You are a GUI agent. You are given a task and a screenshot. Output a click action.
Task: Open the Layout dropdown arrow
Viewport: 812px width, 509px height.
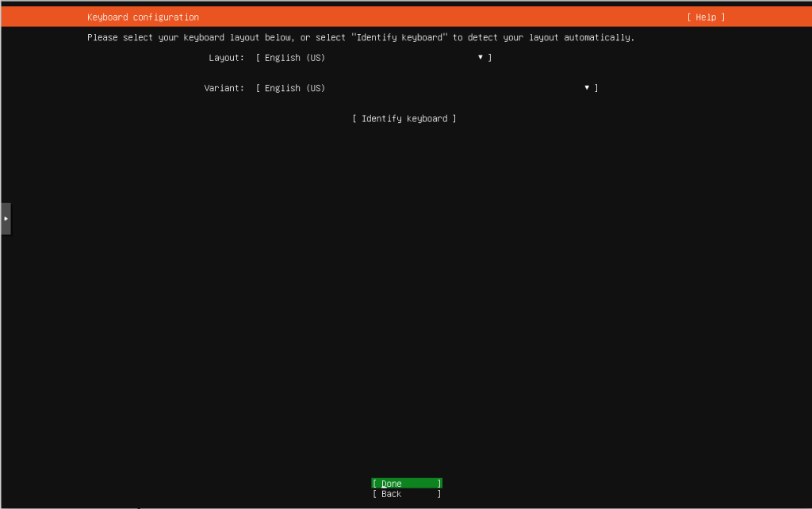[x=481, y=57]
